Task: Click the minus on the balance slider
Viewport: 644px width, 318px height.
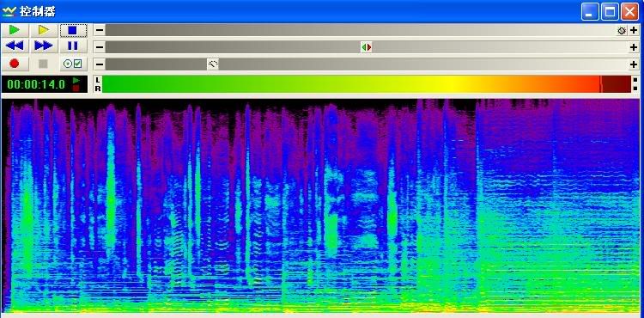Action: (x=100, y=47)
